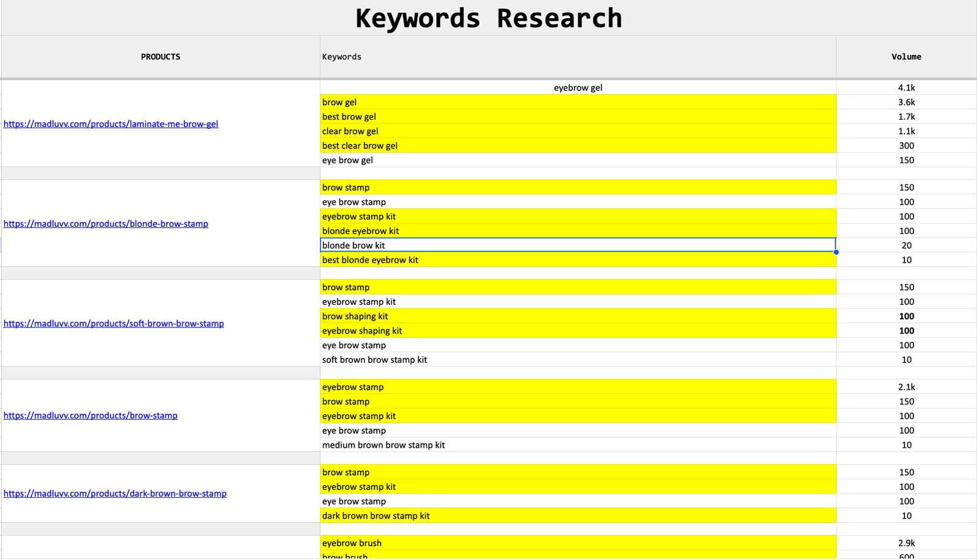Click the Volume column header cell
977x560 pixels.
906,57
